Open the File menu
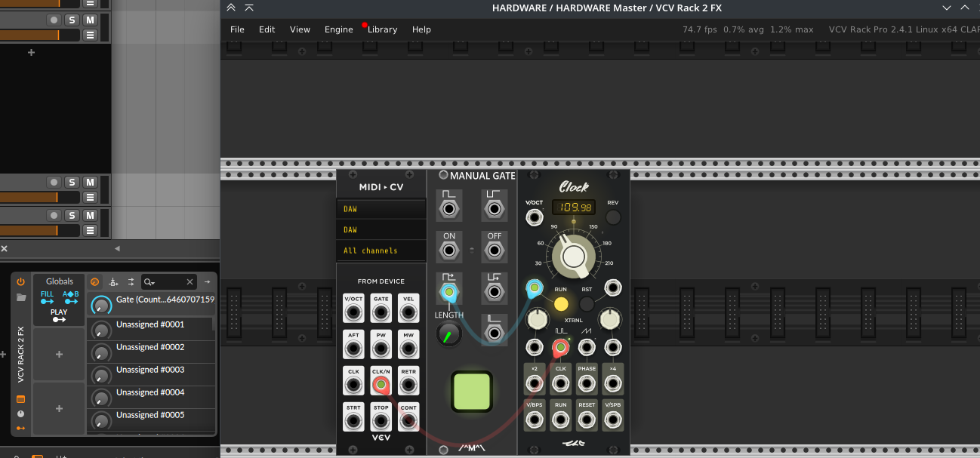980x458 pixels. click(x=237, y=29)
